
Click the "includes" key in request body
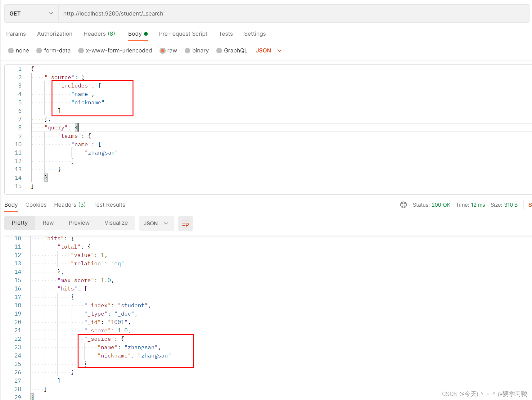pos(74,86)
